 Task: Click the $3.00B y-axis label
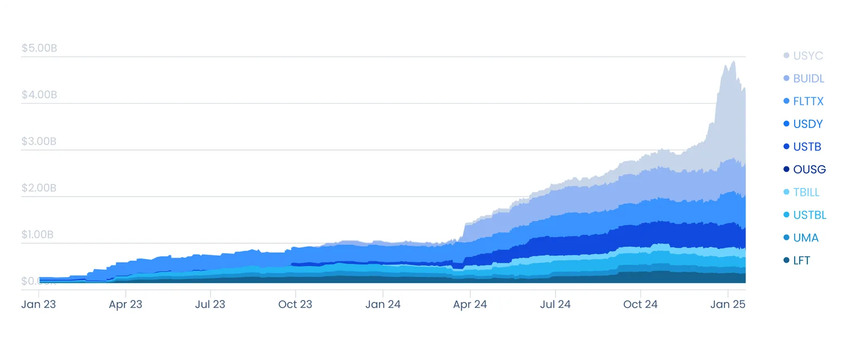39,141
